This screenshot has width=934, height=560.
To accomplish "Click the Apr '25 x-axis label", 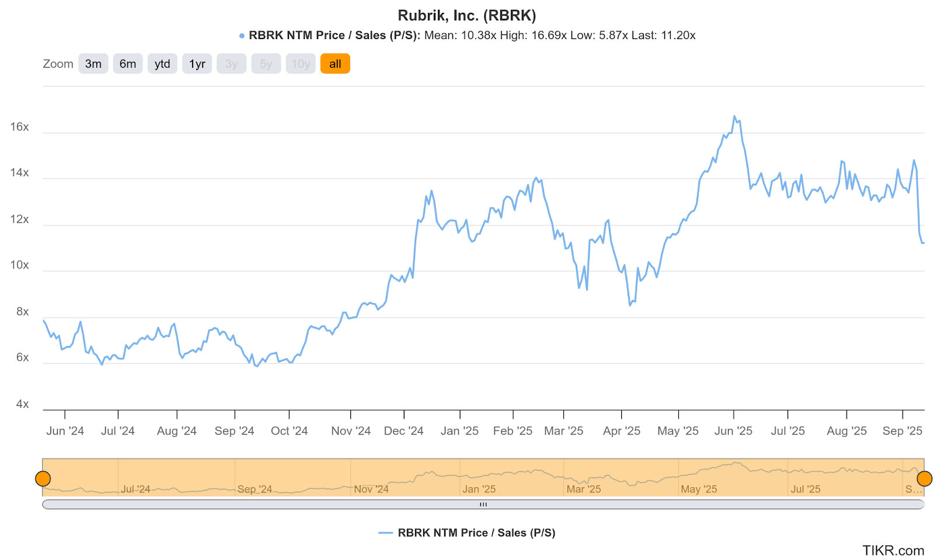I will pyautogui.click(x=622, y=430).
